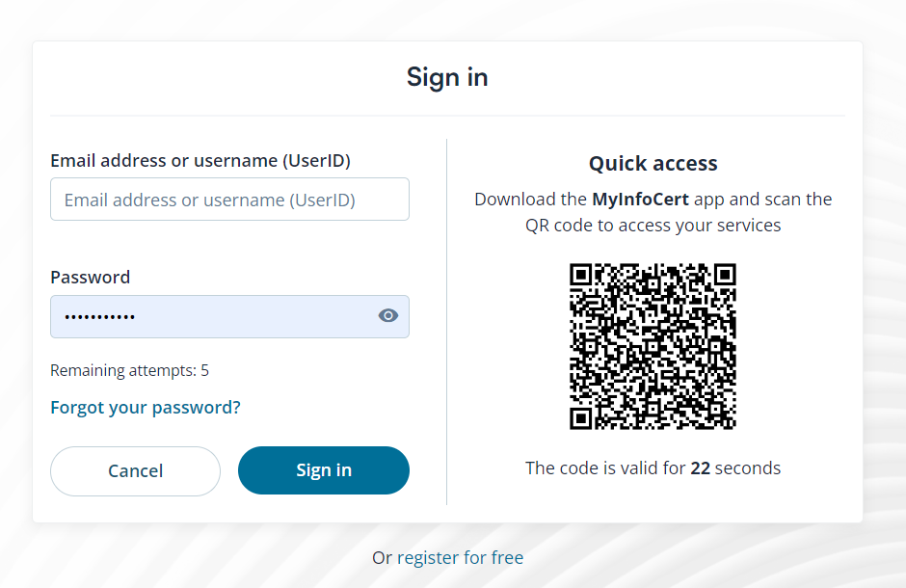Click the Remaining attempts: 5 notice
Viewport: 906px width, 588px height.
(129, 370)
